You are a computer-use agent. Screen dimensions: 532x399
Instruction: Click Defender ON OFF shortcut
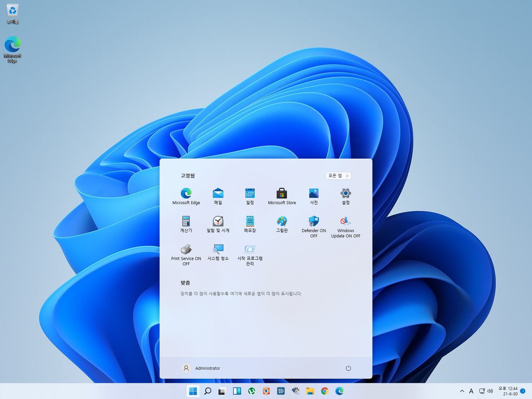click(314, 227)
